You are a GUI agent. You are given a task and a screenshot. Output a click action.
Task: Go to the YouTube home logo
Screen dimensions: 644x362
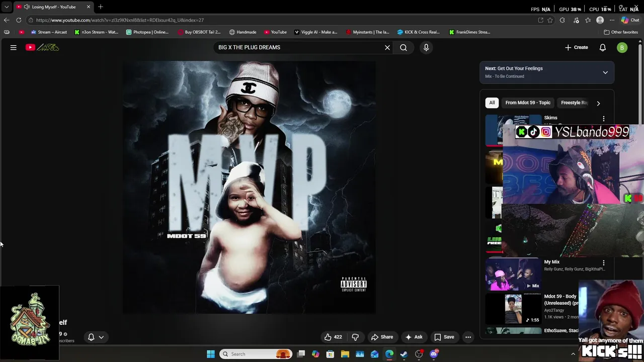point(42,47)
